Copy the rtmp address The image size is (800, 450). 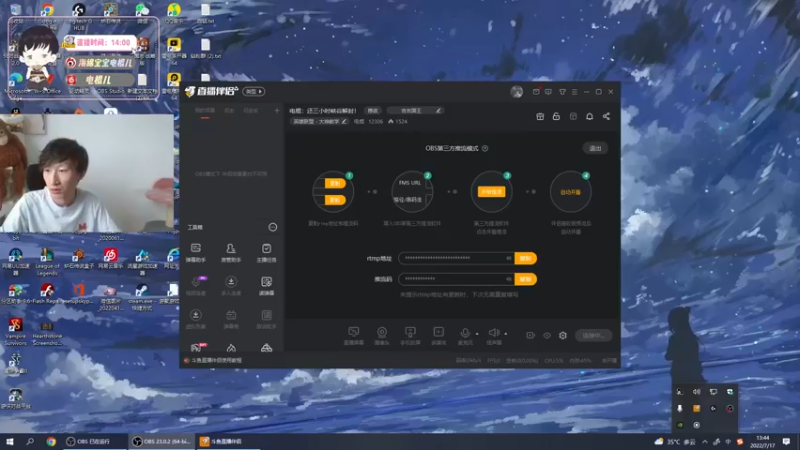[526, 258]
